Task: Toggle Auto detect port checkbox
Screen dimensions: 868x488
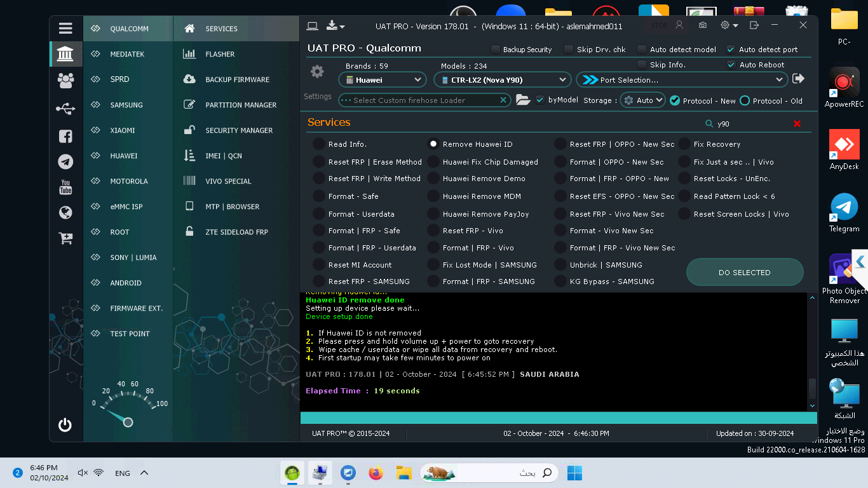Action: click(731, 50)
